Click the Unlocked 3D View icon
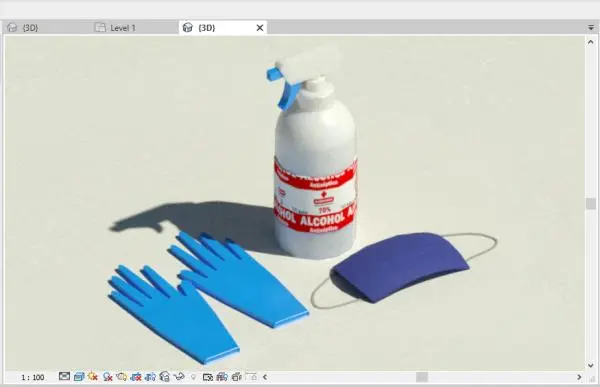The width and height of the screenshot is (600, 387). (165, 377)
